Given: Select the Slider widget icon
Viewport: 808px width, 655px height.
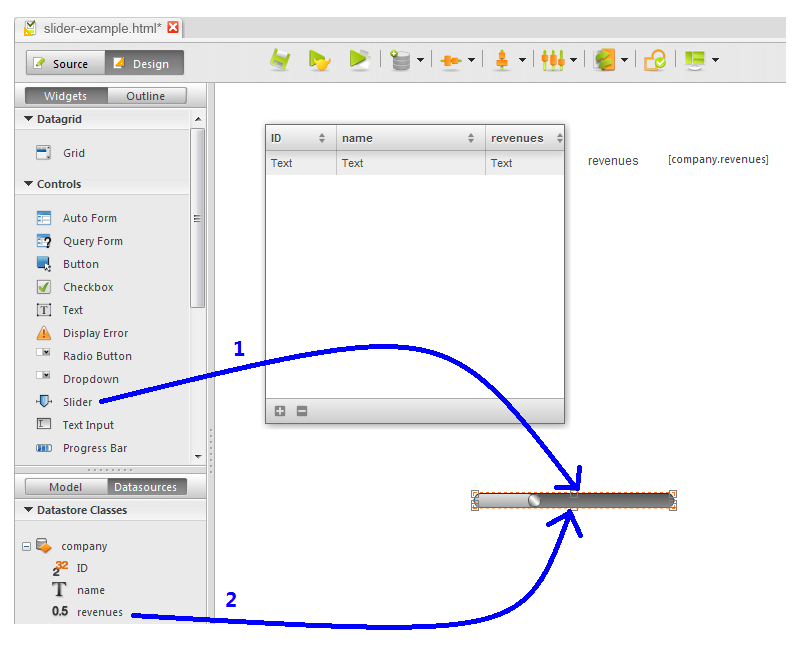Looking at the screenshot, I should [x=44, y=402].
